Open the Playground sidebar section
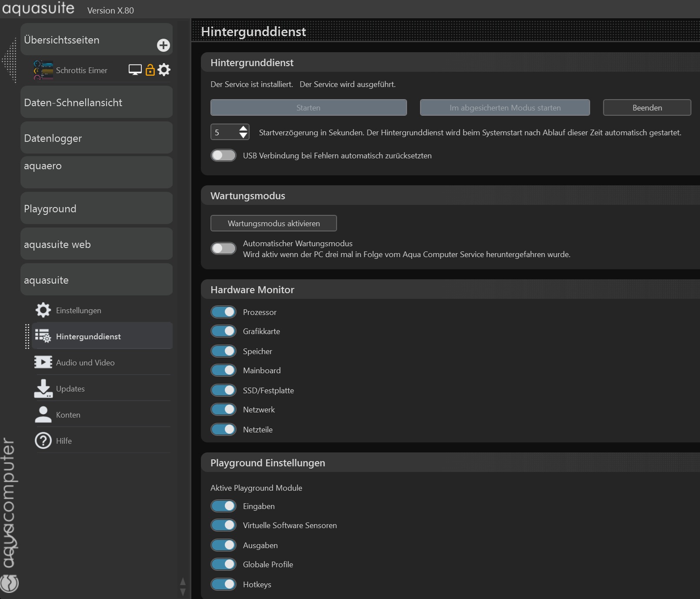The width and height of the screenshot is (700, 599). [x=97, y=208]
